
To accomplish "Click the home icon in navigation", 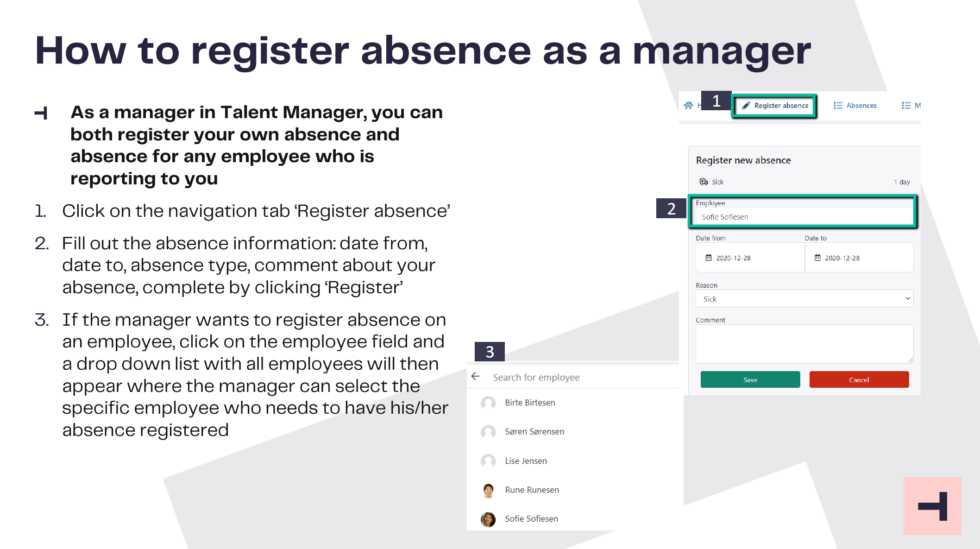I will coord(688,106).
